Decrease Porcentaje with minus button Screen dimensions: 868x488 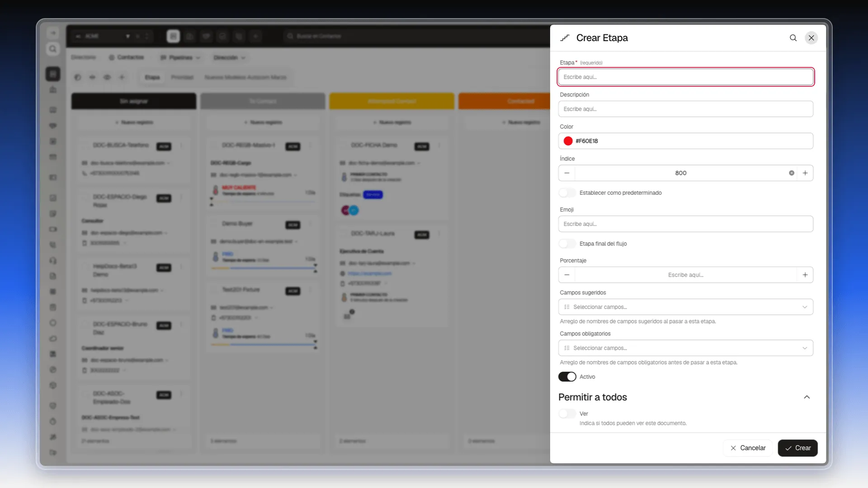coord(567,275)
